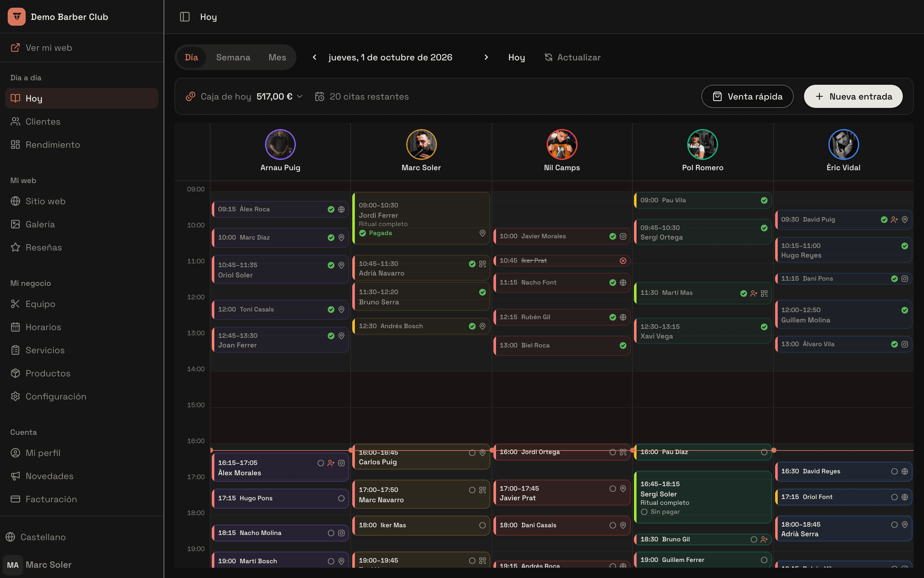Open Facturación in the sidebar
This screenshot has height=578, width=924.
[x=82, y=499]
